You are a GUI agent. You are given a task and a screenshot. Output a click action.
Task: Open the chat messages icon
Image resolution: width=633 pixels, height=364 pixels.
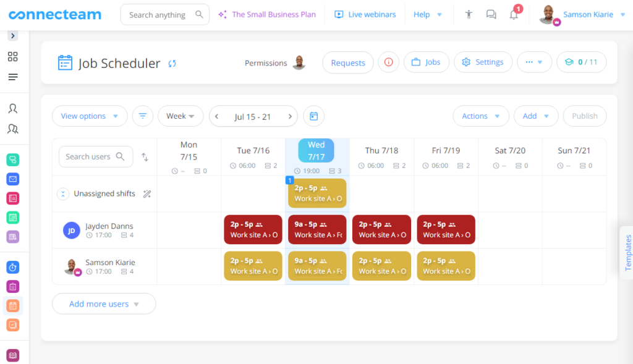[x=491, y=15]
